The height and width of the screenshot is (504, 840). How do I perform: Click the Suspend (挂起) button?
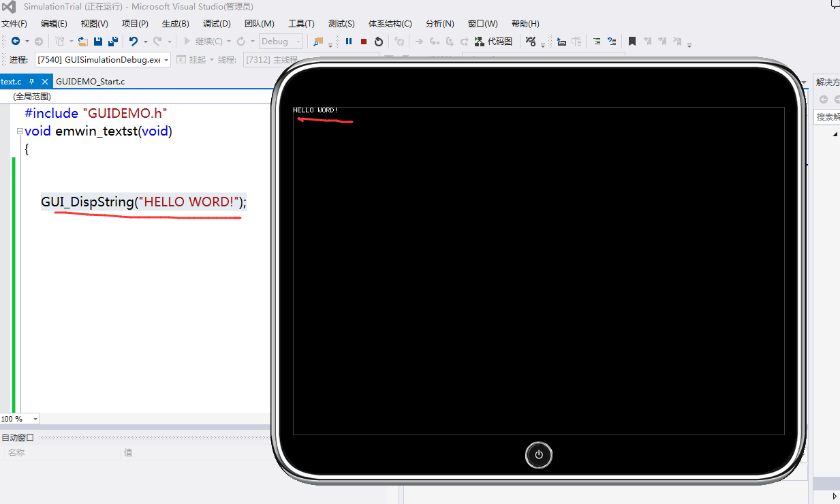191,60
